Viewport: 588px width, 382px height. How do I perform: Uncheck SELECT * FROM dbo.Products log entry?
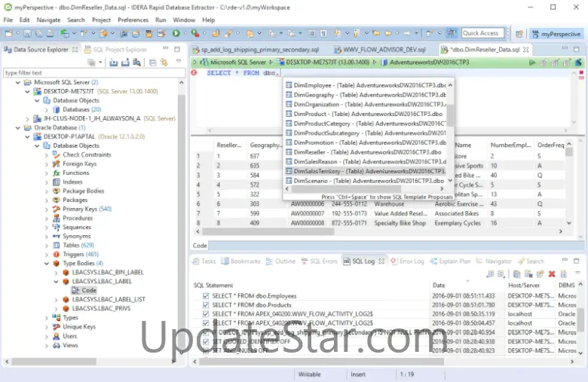(x=206, y=305)
